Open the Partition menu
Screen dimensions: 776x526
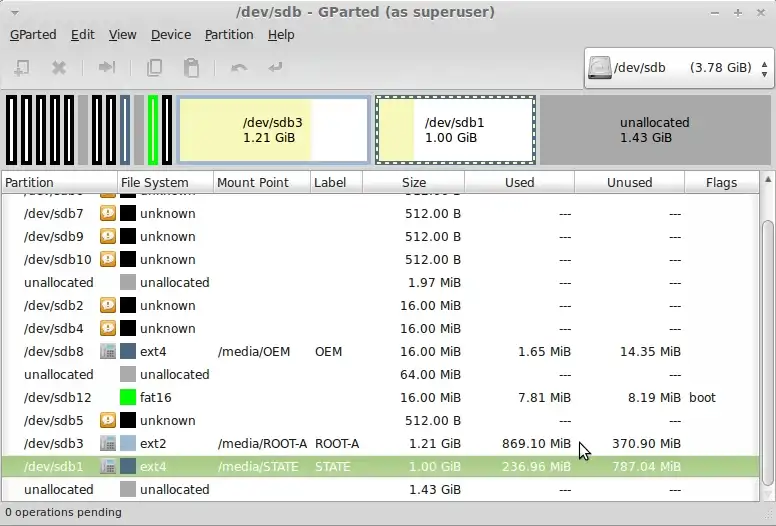228,34
